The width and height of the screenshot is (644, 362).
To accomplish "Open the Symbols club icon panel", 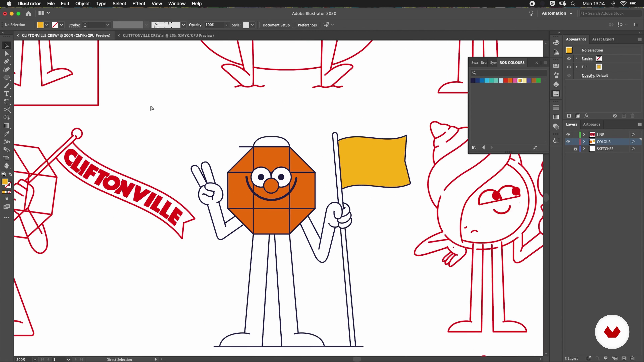I will point(556,84).
